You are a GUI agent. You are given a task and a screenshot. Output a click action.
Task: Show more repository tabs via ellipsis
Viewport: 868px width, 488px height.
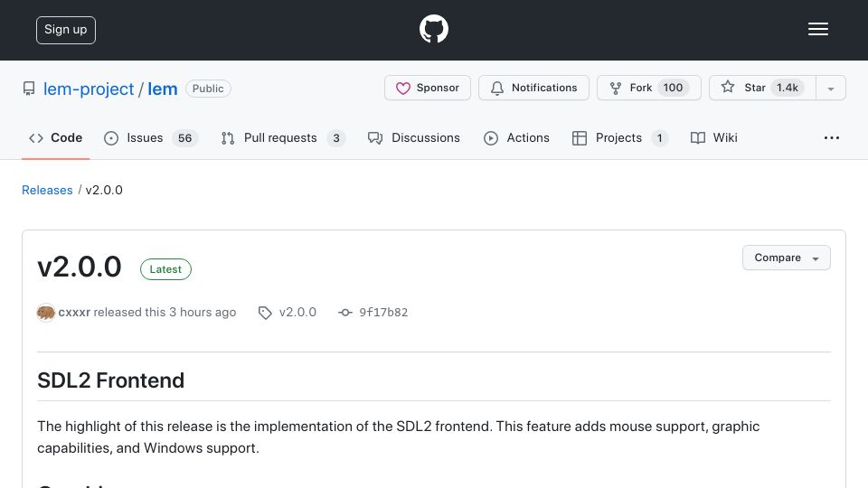[x=832, y=137]
